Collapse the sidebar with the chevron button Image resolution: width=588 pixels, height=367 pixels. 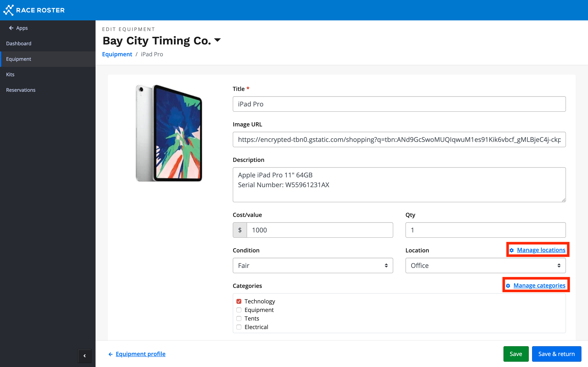(x=85, y=356)
